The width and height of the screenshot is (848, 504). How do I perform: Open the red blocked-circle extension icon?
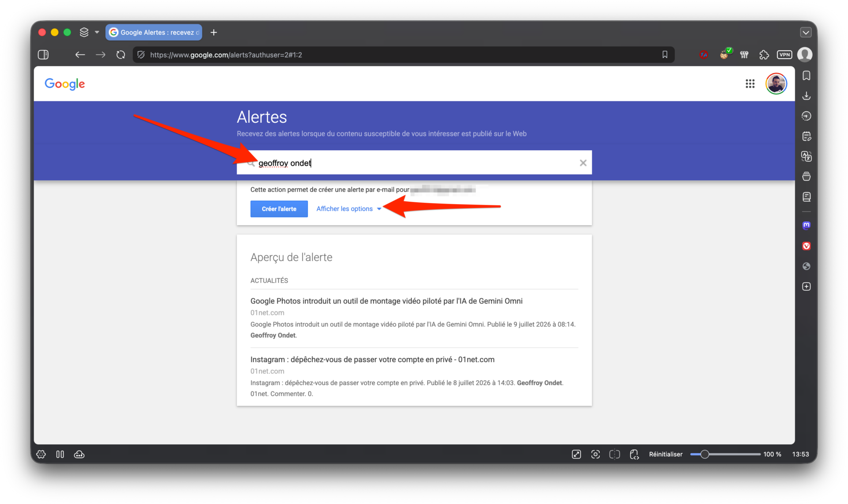coord(704,55)
